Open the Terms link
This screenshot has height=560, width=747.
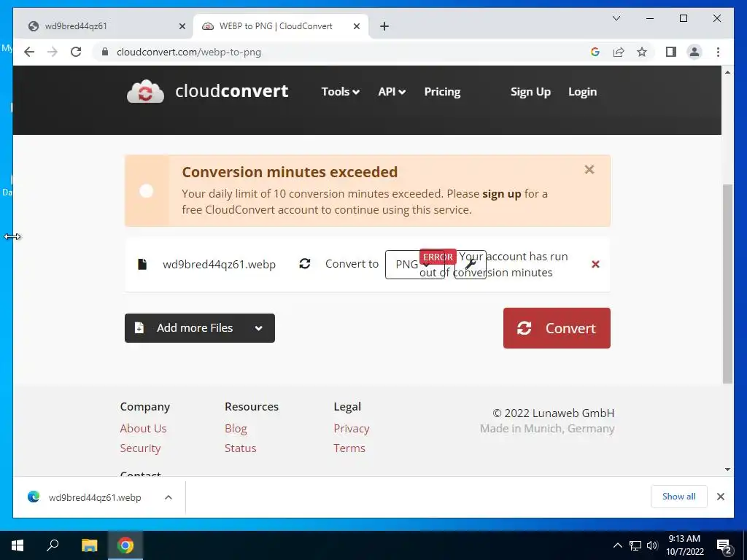[x=349, y=448]
